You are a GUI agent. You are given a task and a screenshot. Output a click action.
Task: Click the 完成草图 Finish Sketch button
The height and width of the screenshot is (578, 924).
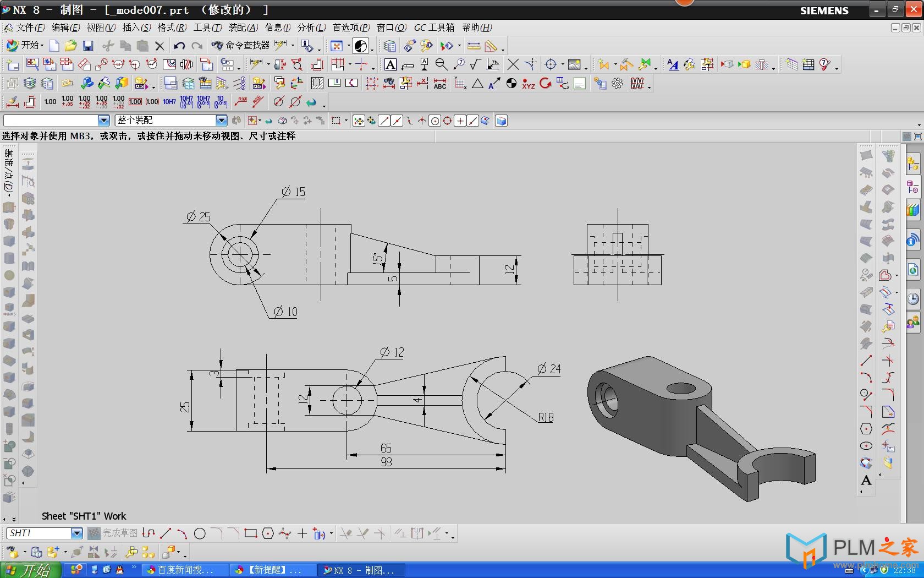pyautogui.click(x=113, y=533)
